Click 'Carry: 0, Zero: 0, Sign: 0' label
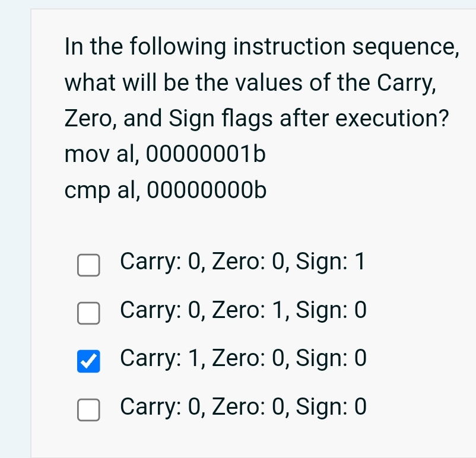This screenshot has width=476, height=458. (243, 407)
